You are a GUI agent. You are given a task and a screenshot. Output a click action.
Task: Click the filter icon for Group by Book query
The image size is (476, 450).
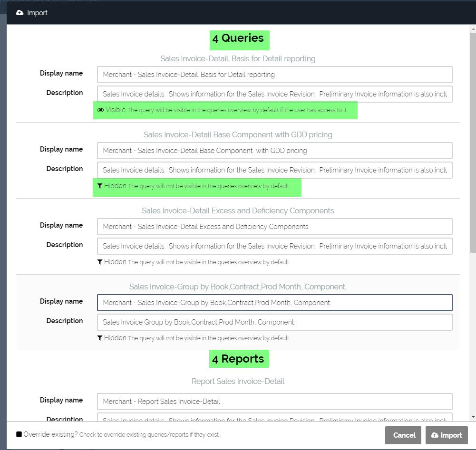(100, 338)
